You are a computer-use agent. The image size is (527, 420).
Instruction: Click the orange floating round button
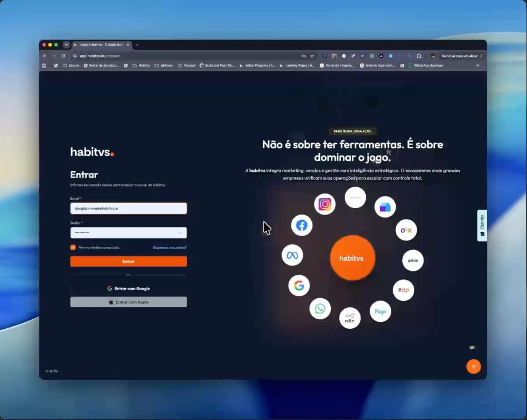click(473, 366)
